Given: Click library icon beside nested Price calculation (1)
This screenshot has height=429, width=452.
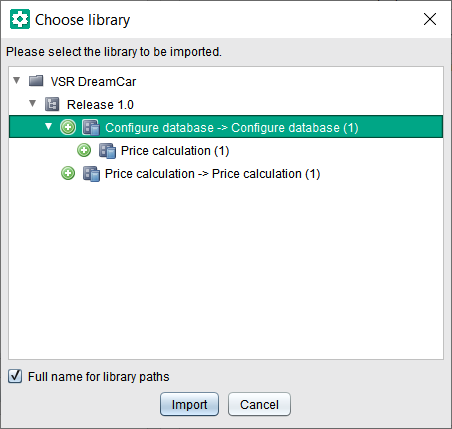Looking at the screenshot, I should pos(107,151).
